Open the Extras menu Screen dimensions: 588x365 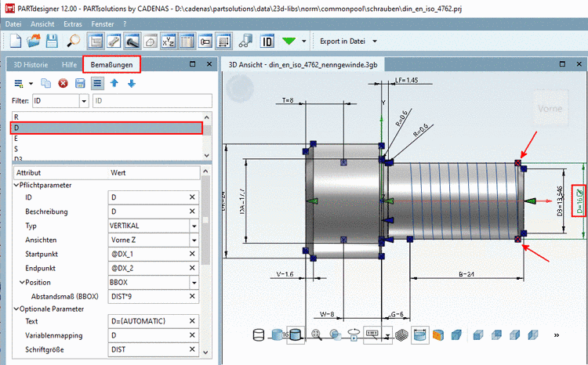73,24
